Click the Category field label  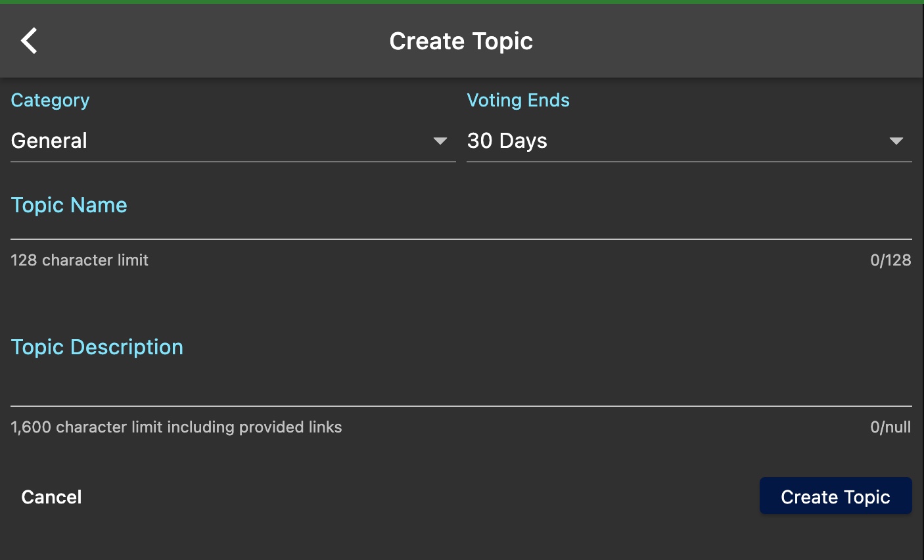[50, 100]
